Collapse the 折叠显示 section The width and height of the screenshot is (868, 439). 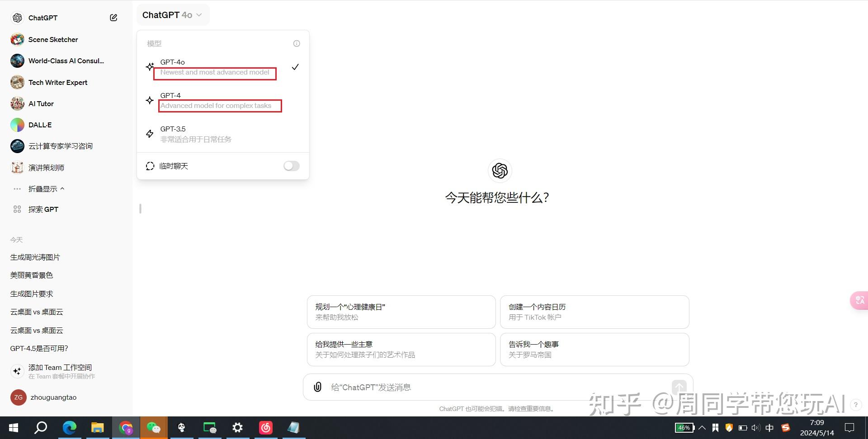click(46, 188)
